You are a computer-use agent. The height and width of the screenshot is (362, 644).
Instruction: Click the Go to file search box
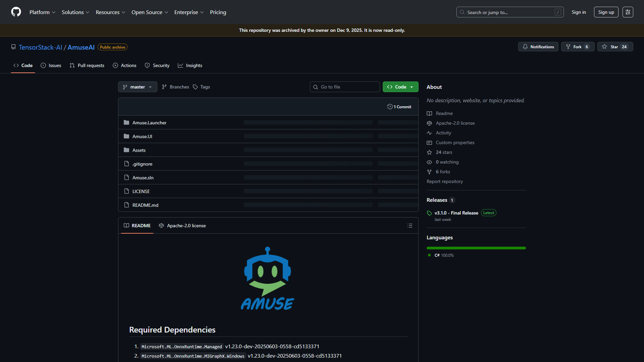pyautogui.click(x=345, y=87)
